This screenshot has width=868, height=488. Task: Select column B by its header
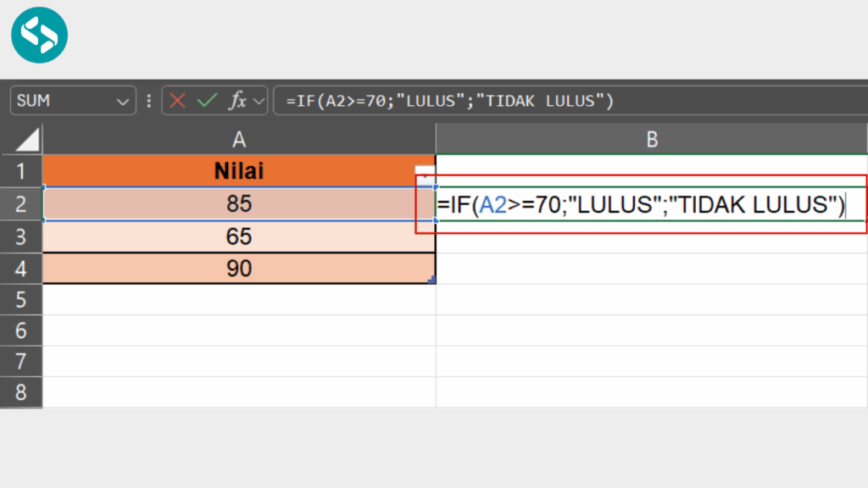pos(651,138)
